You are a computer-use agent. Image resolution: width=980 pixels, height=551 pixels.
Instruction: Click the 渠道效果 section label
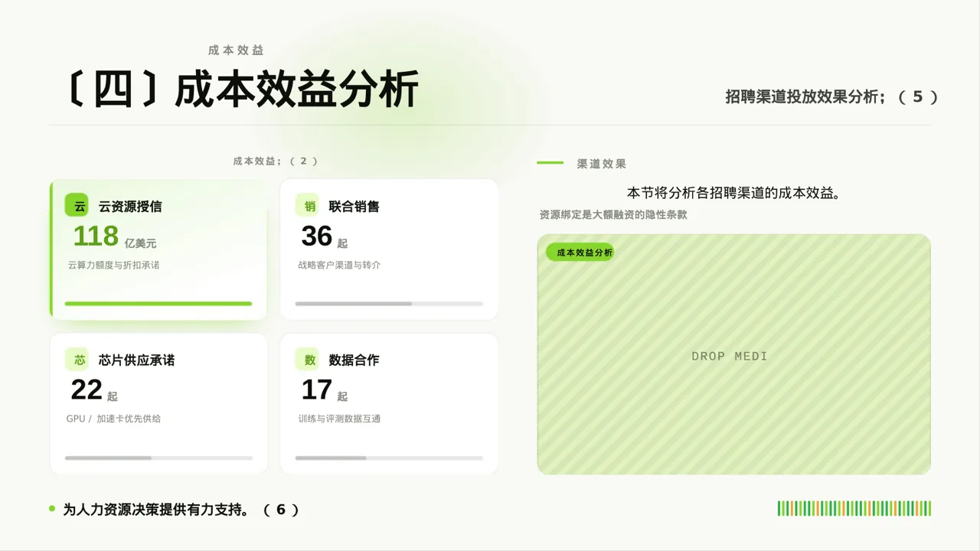pos(602,164)
